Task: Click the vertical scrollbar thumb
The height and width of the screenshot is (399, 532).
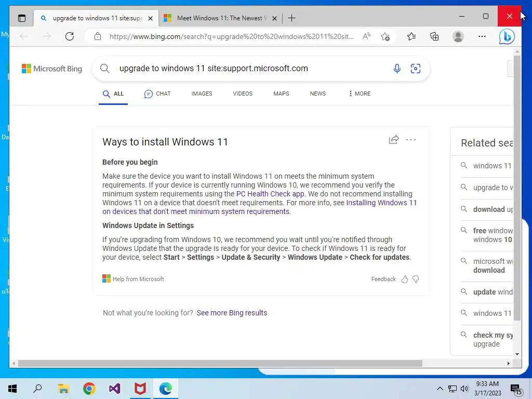Action: [517, 188]
